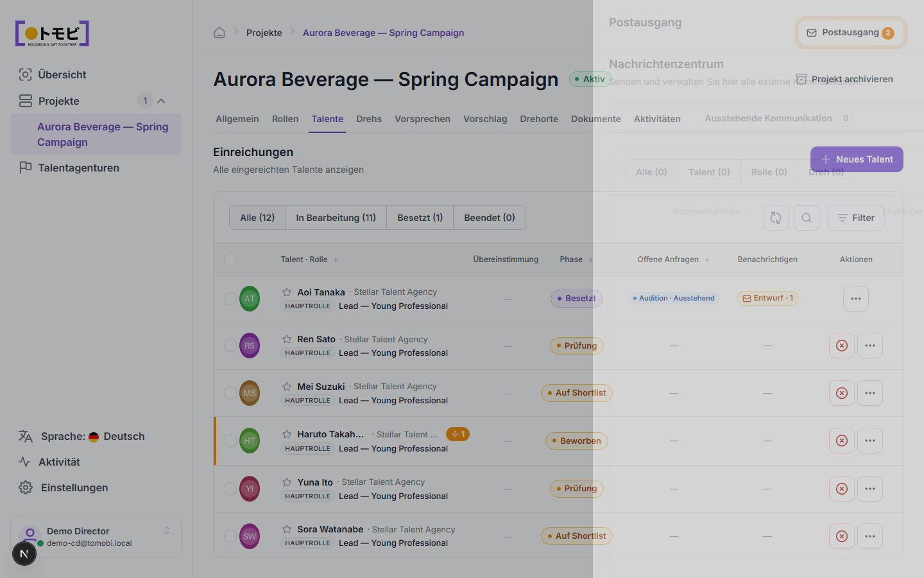Collapse the Projekte section chevron
The width and height of the screenshot is (924, 578).
(161, 101)
